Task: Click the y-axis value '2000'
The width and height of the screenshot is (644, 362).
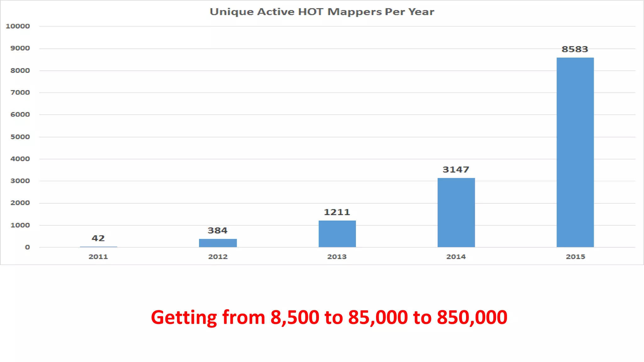Action: [x=20, y=203]
